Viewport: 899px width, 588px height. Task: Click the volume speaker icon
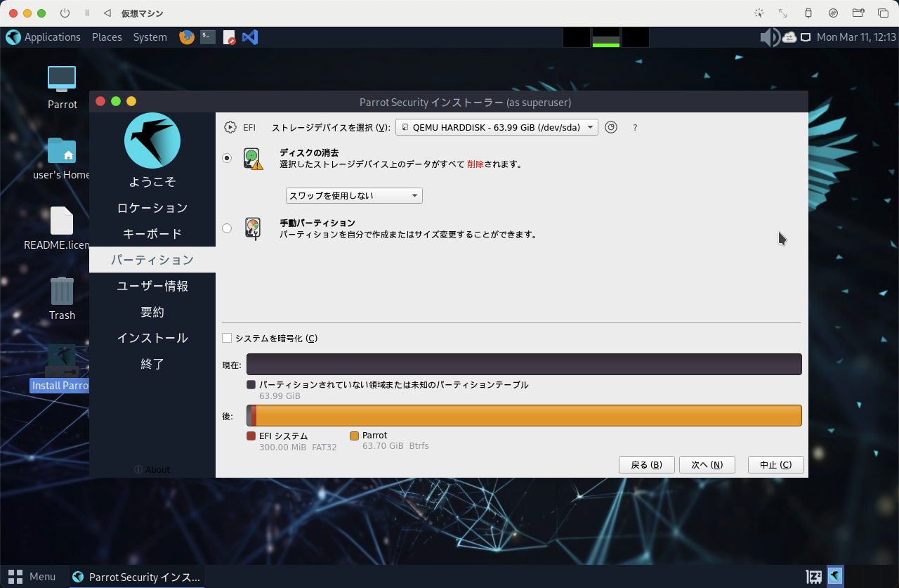(x=770, y=37)
